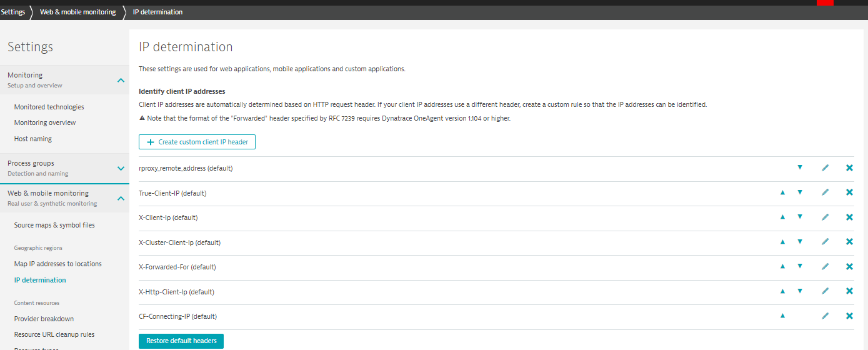The width and height of the screenshot is (868, 350).
Task: Expand the Process groups section
Action: point(121,168)
